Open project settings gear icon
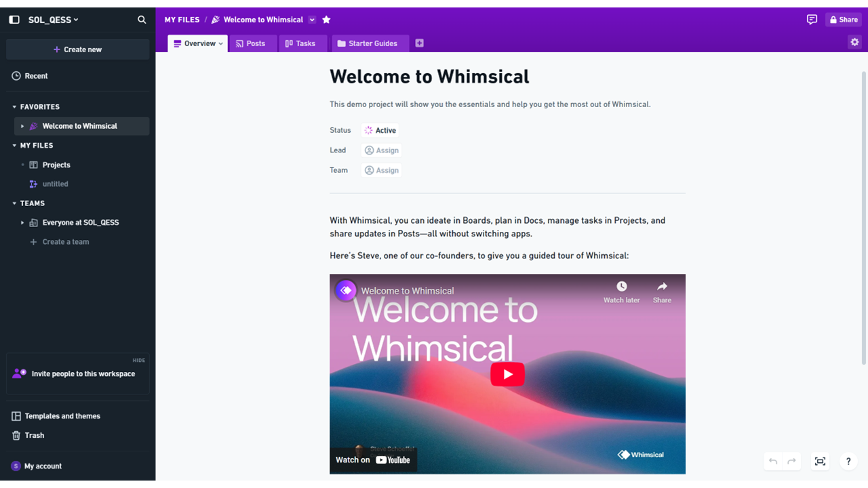Screen dimensions: 868x488 coord(854,42)
